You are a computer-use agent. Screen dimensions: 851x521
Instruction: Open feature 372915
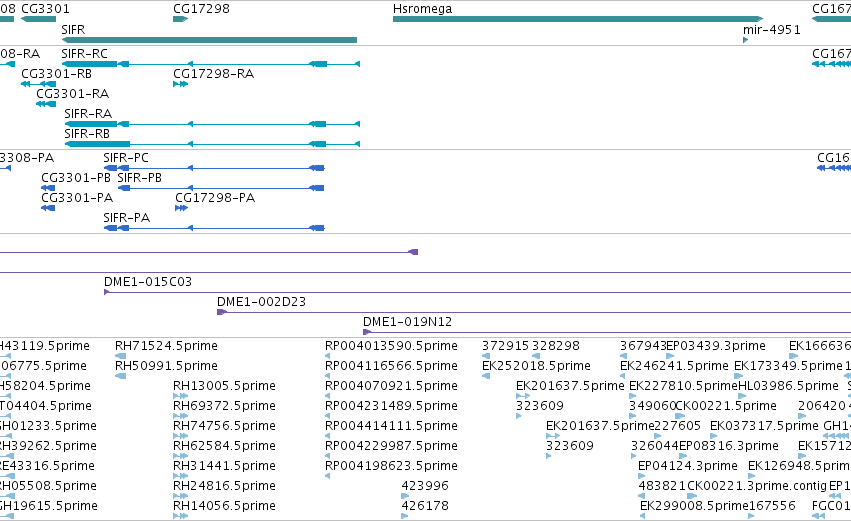(x=505, y=346)
